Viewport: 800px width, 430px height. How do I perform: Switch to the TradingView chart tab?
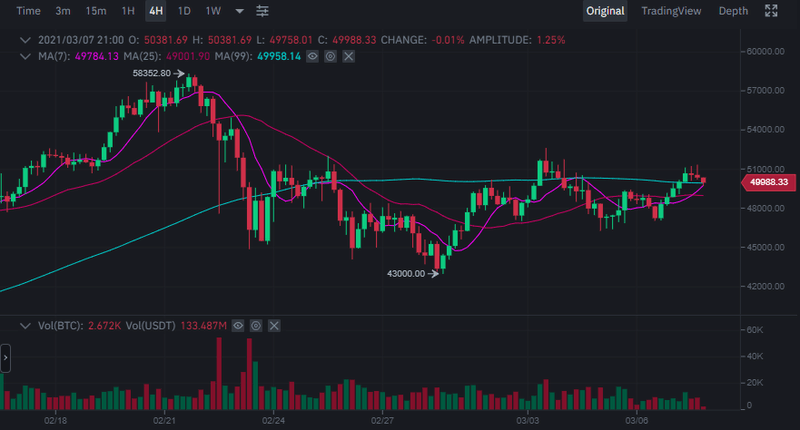pos(672,11)
